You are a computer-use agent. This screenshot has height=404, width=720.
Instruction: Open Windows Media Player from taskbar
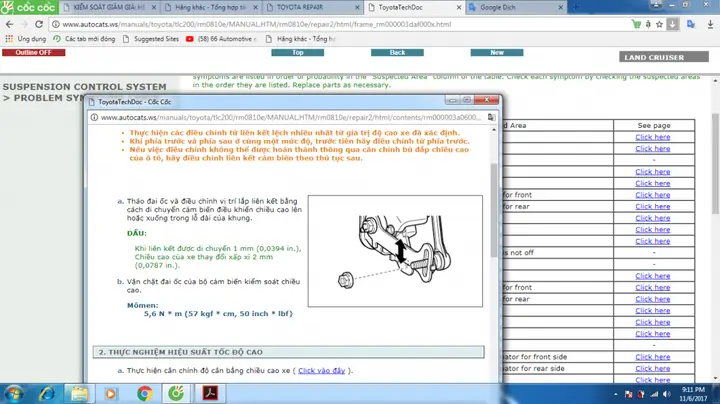pos(111,394)
